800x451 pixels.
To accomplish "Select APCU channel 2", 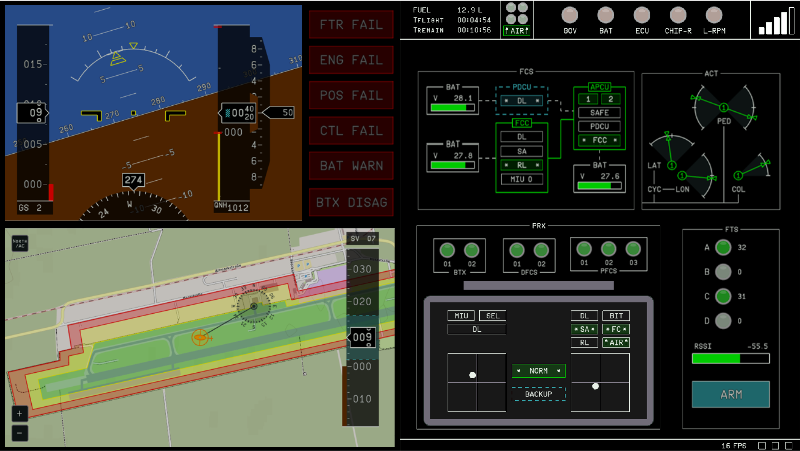I will [x=613, y=98].
